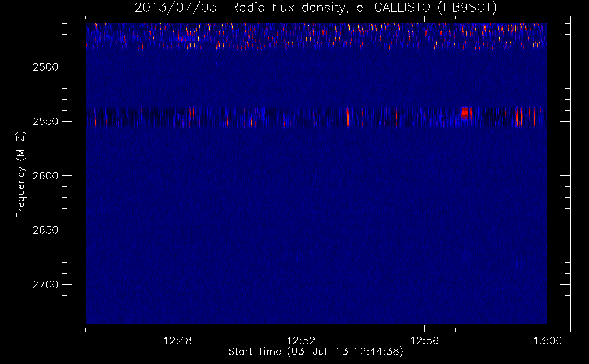The width and height of the screenshot is (589, 364).
Task: Click the 12:56 time axis label
Action: click(x=424, y=341)
